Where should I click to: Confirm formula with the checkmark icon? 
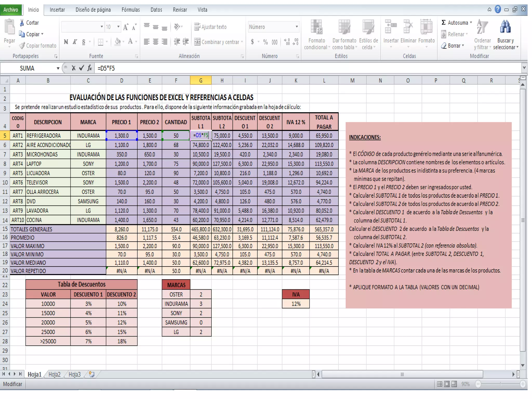(82, 68)
